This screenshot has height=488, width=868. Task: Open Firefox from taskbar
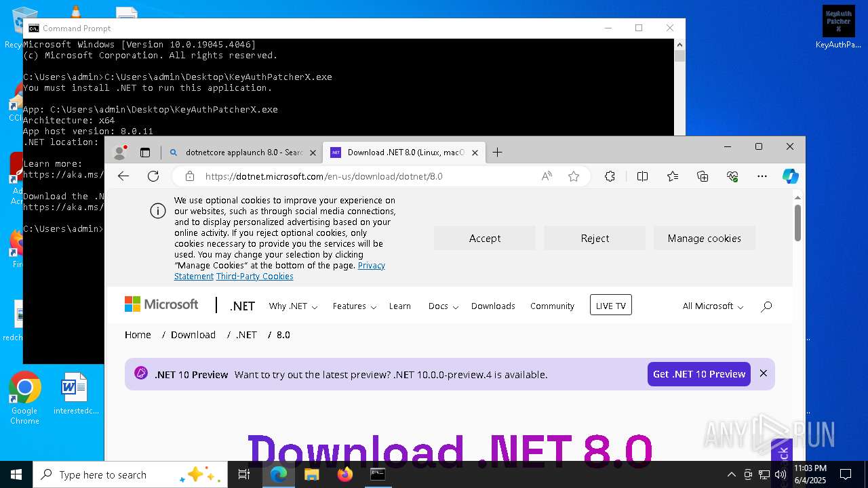coord(345,474)
